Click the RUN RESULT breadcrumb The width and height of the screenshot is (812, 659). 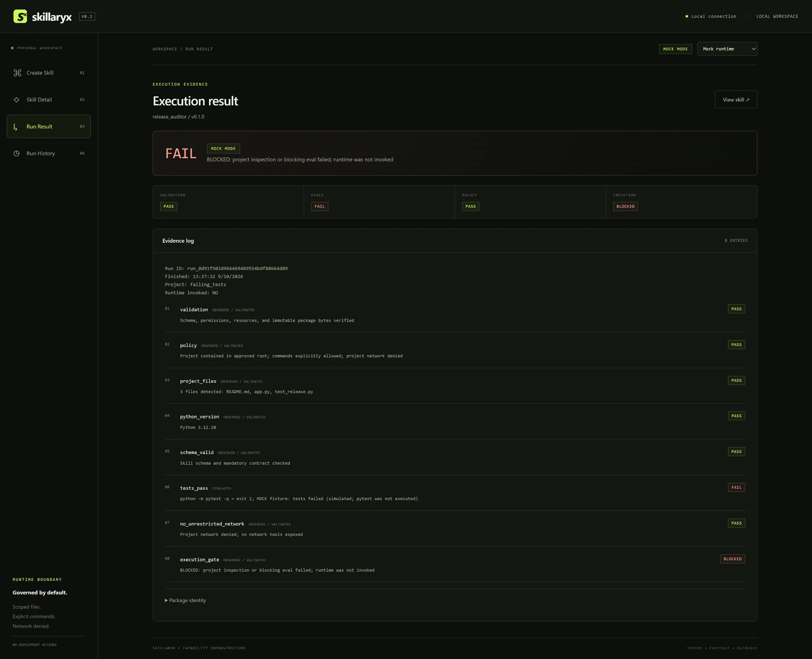[x=199, y=49]
